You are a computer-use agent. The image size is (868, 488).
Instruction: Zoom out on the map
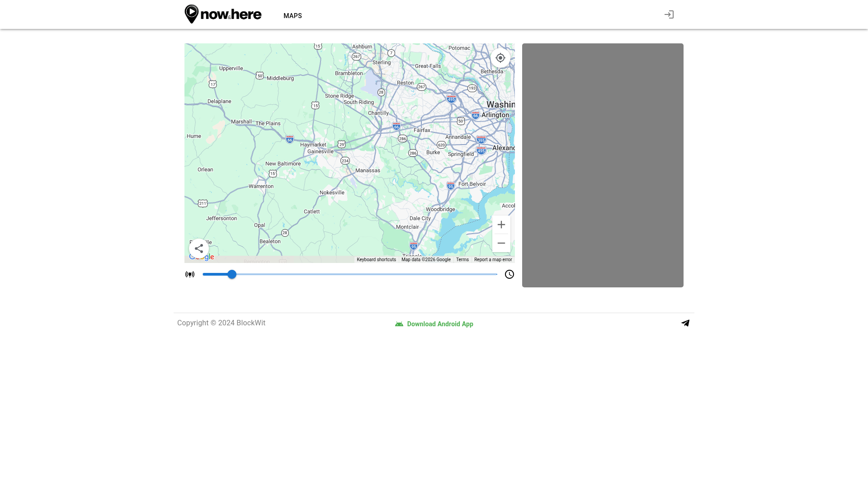501,243
